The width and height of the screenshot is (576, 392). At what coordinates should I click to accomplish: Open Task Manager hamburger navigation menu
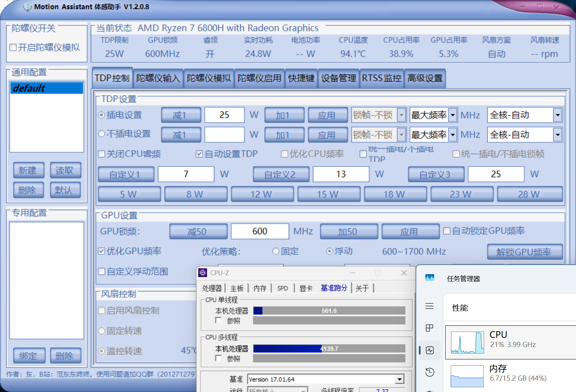(x=429, y=306)
